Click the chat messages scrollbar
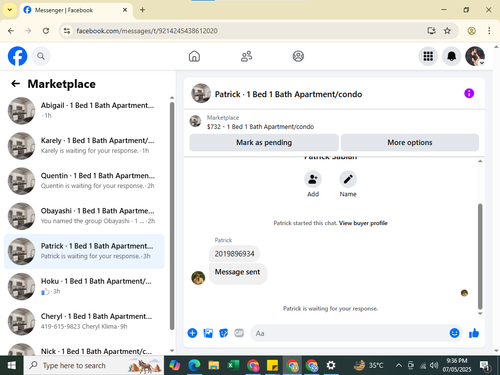This screenshot has width=500, height=375. pos(480,257)
